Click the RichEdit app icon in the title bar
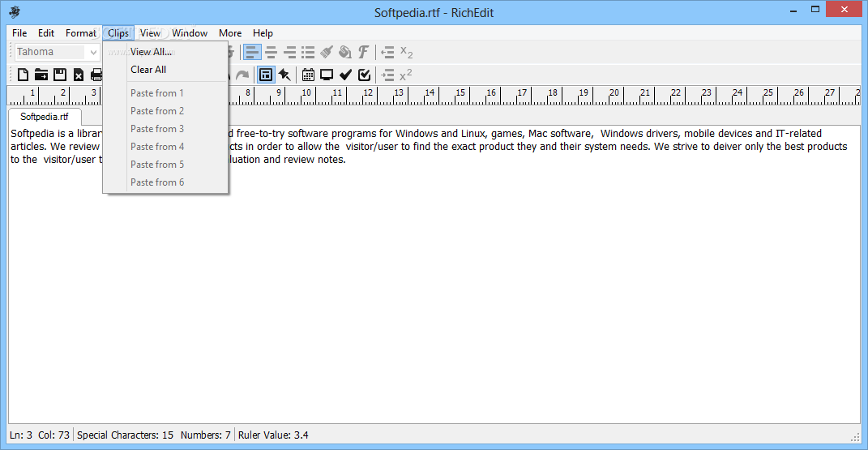This screenshot has width=868, height=450. click(x=15, y=12)
